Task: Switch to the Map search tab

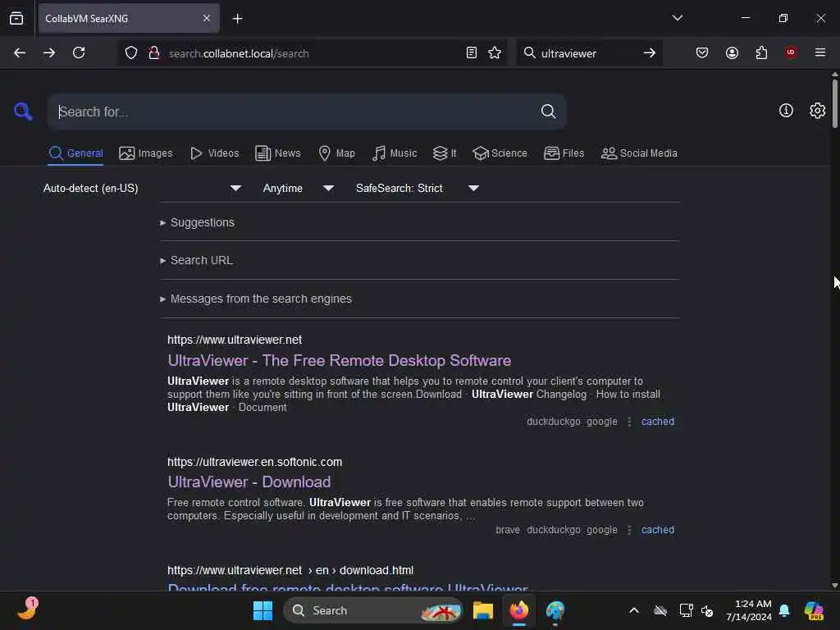Action: (336, 153)
